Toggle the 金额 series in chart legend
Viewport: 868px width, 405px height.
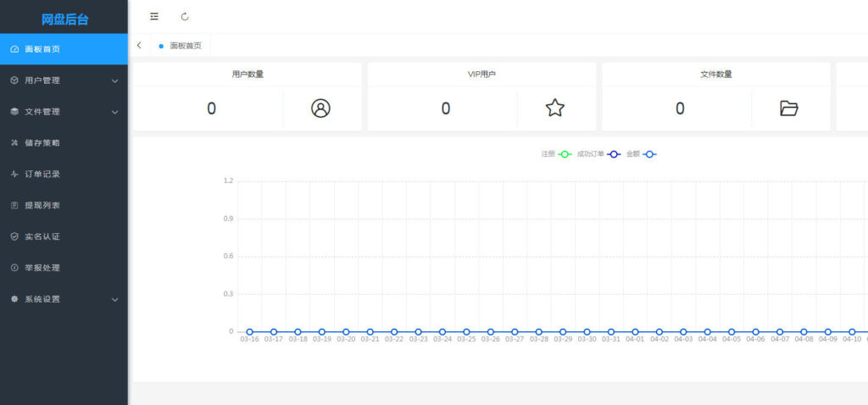641,154
